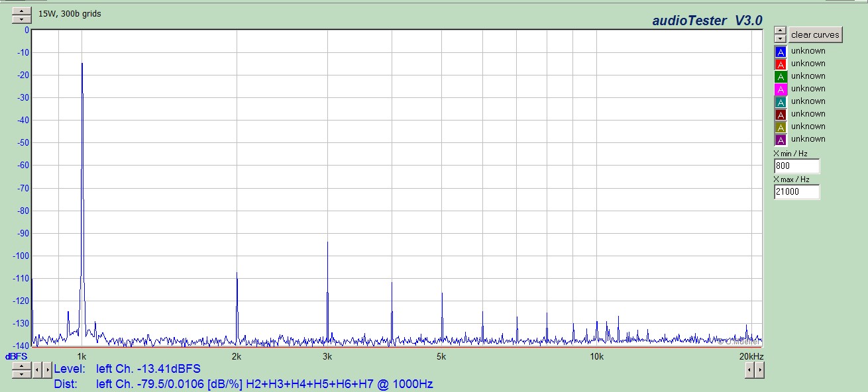Click the "unknown" label next to the dark red swatch

(808, 114)
